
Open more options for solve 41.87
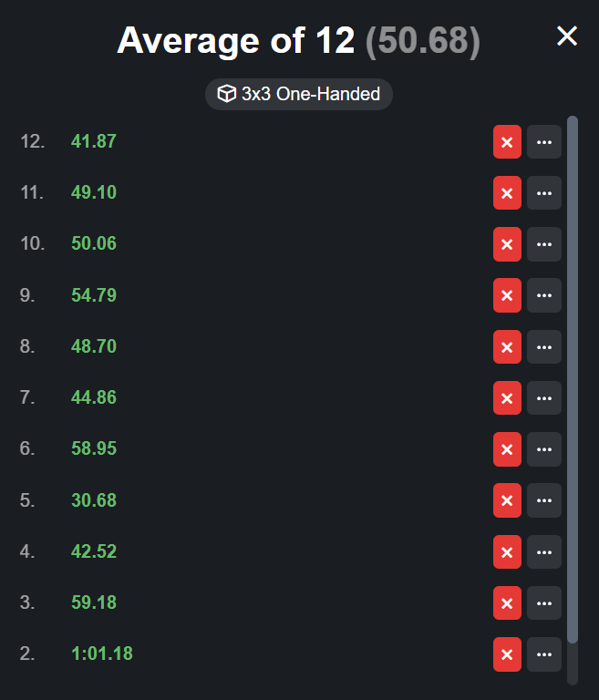[544, 142]
